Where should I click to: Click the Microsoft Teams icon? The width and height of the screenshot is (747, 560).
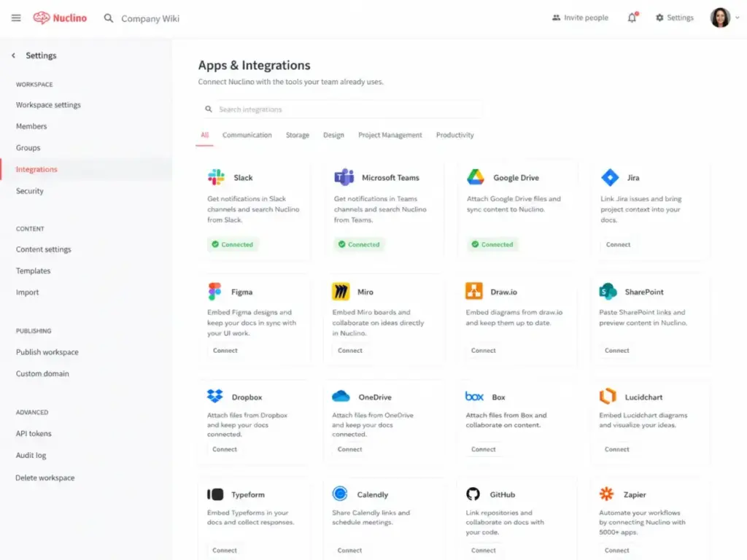[344, 177]
